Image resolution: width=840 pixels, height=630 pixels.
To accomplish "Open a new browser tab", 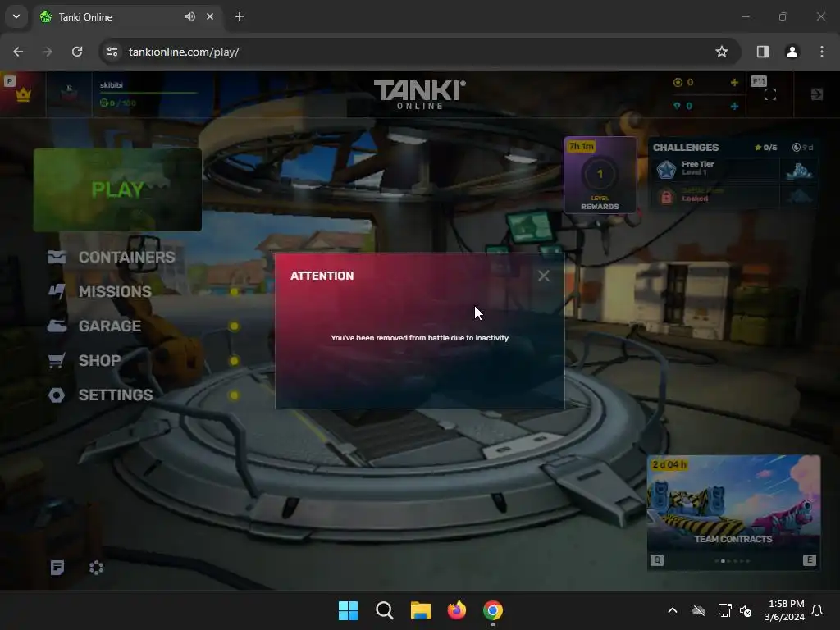I will pyautogui.click(x=240, y=16).
